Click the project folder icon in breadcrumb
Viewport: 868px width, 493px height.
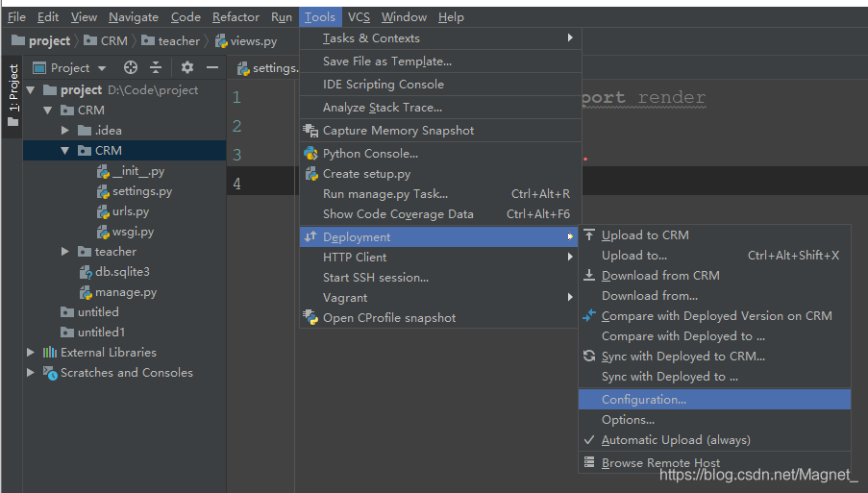pyautogui.click(x=18, y=40)
